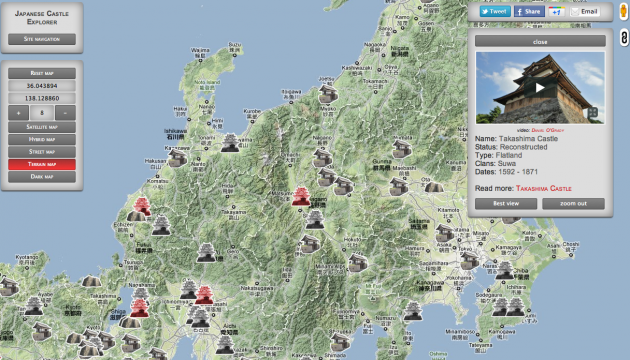
Task: Click the Takashima Castle video thumbnail image
Action: [x=540, y=88]
